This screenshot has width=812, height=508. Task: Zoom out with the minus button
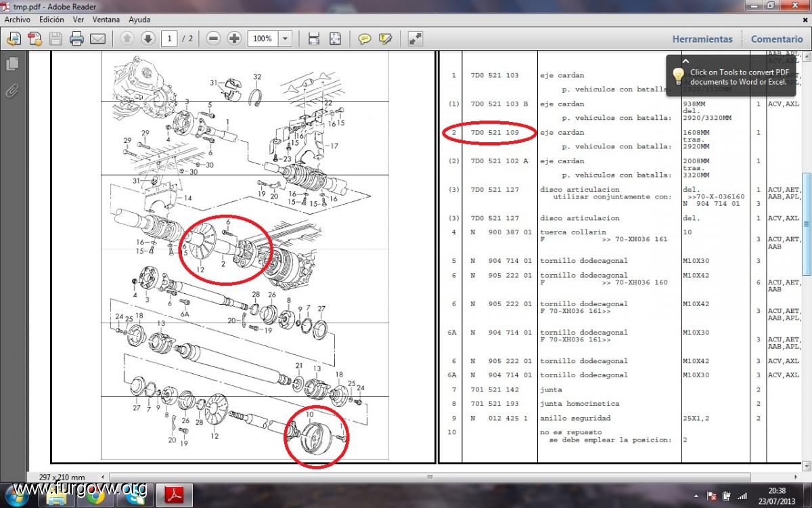(214, 39)
